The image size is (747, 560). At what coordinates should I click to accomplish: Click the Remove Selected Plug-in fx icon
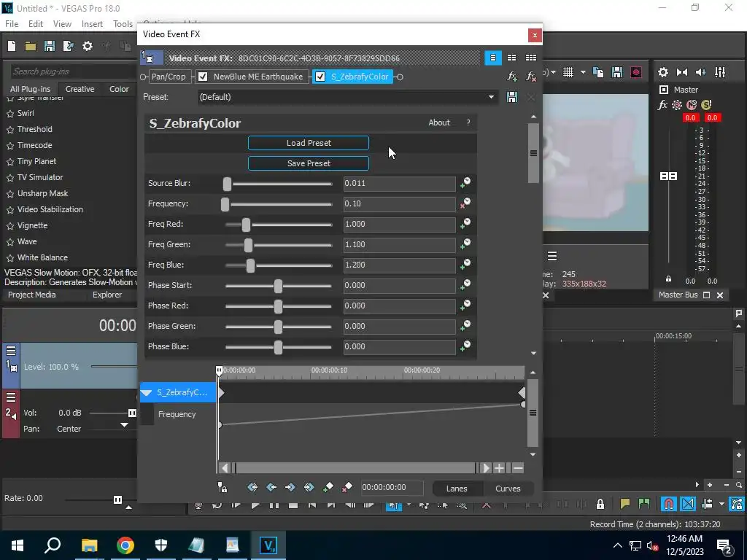[531, 76]
